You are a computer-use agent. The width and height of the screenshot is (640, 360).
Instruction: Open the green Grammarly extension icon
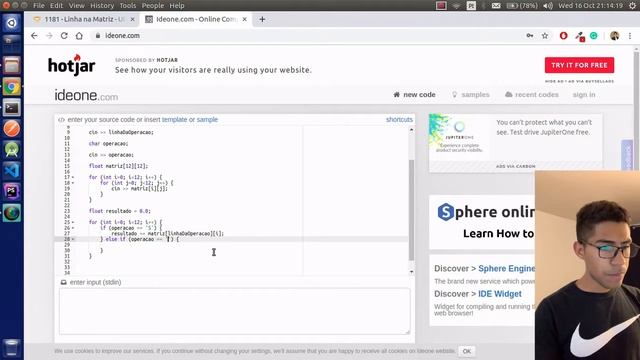pyautogui.click(x=594, y=36)
